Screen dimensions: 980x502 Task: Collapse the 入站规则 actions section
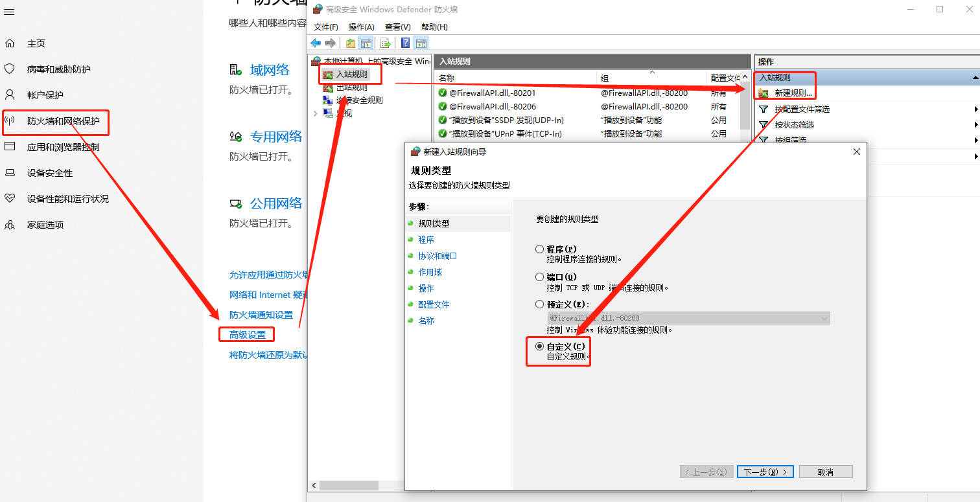point(975,77)
